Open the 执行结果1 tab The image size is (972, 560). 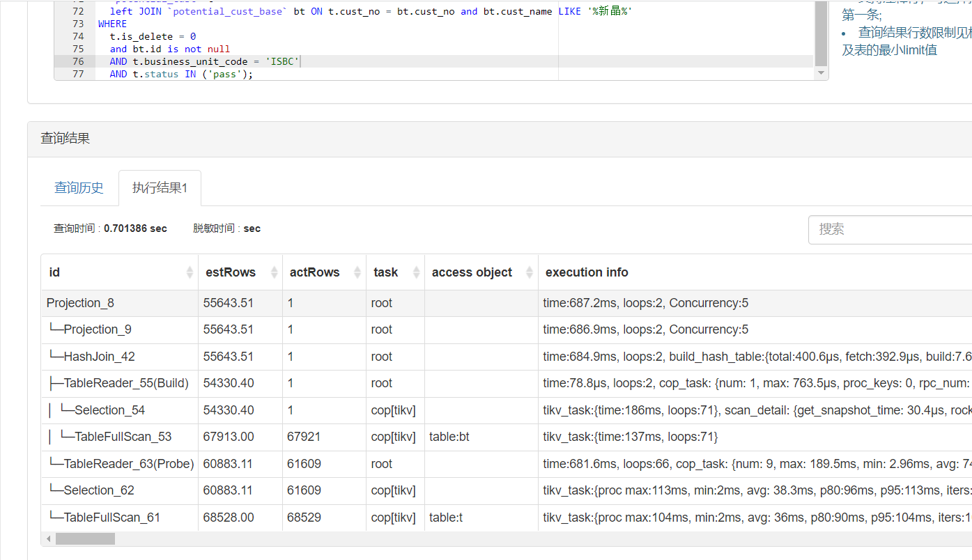[160, 188]
